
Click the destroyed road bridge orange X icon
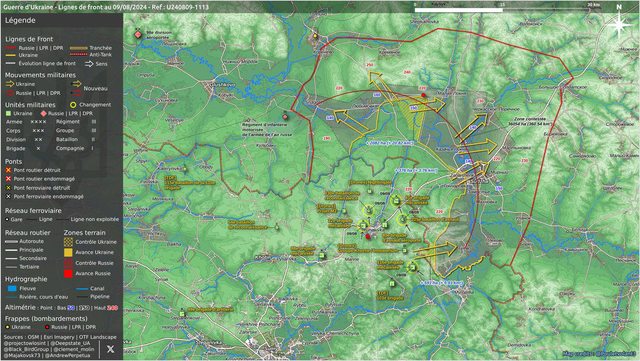click(8, 170)
